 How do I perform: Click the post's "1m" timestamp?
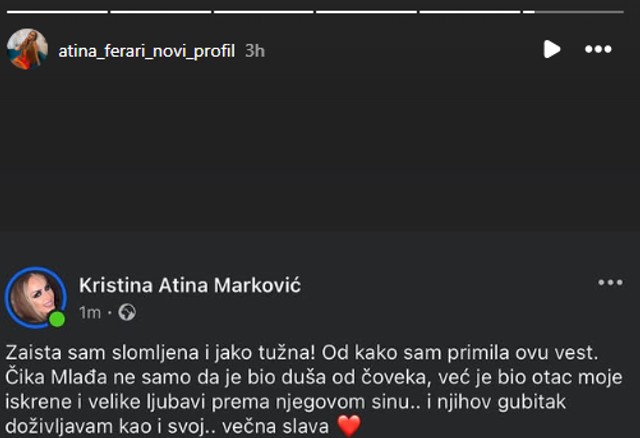point(90,313)
